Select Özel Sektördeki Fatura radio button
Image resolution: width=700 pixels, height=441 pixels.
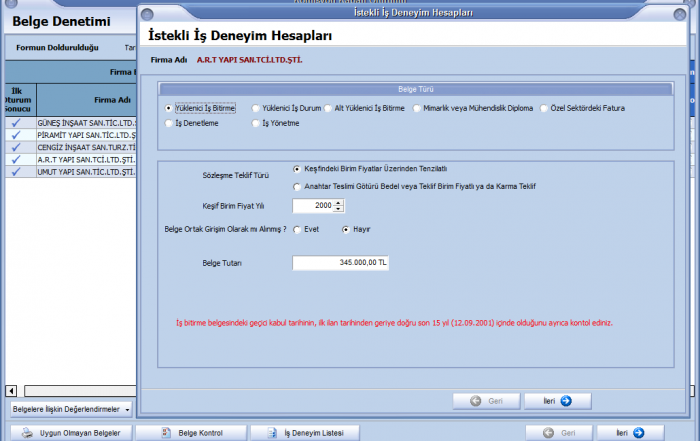click(545, 108)
